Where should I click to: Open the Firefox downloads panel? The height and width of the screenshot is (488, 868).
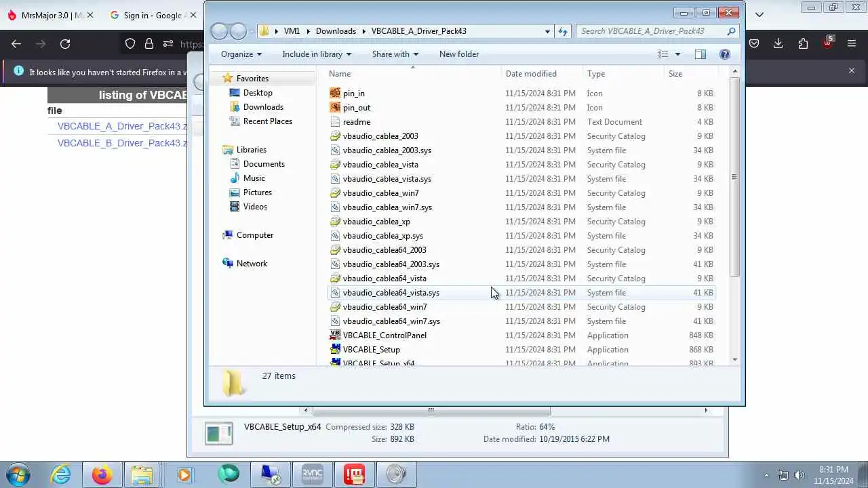[x=778, y=43]
